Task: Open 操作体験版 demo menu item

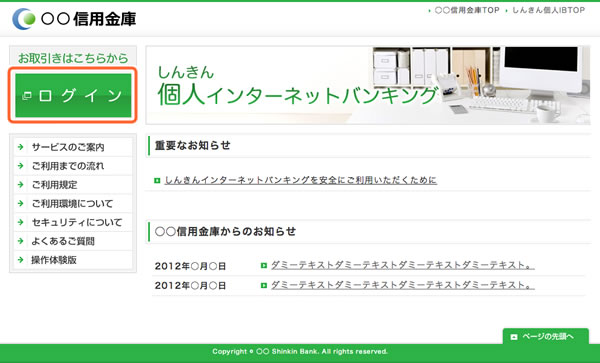Action: tap(73, 260)
